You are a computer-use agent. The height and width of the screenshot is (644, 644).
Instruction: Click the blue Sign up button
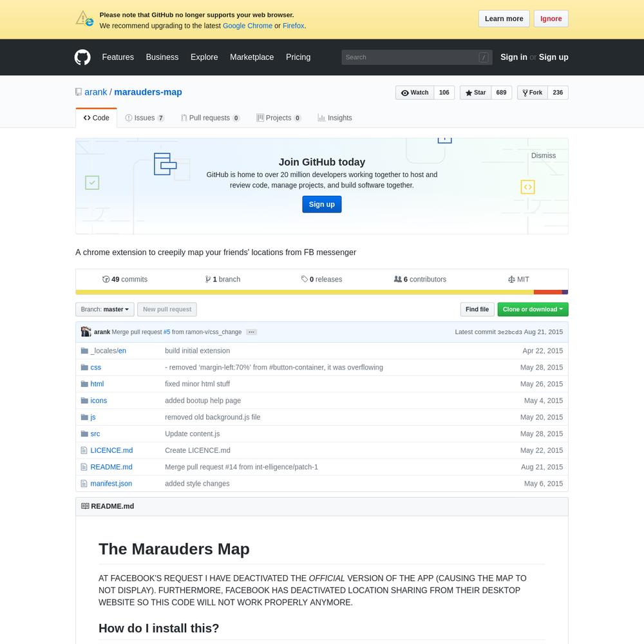click(322, 204)
